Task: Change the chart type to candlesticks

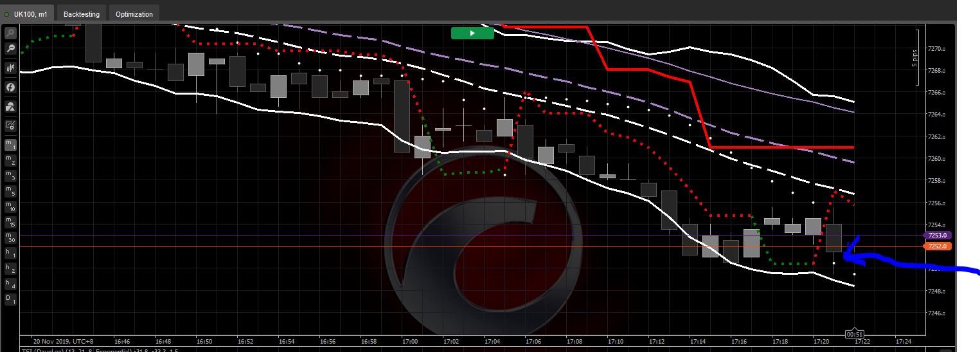Action: coord(10,67)
